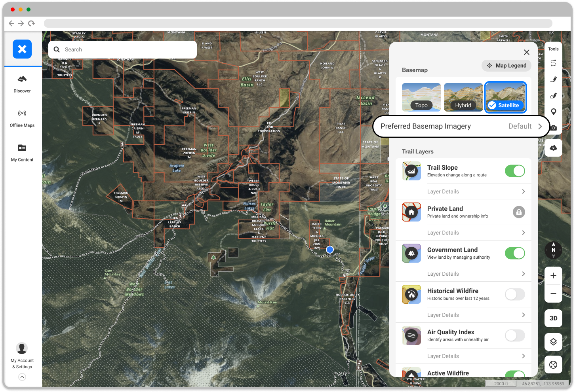Expand Layer Details for Government Land

coord(475,274)
